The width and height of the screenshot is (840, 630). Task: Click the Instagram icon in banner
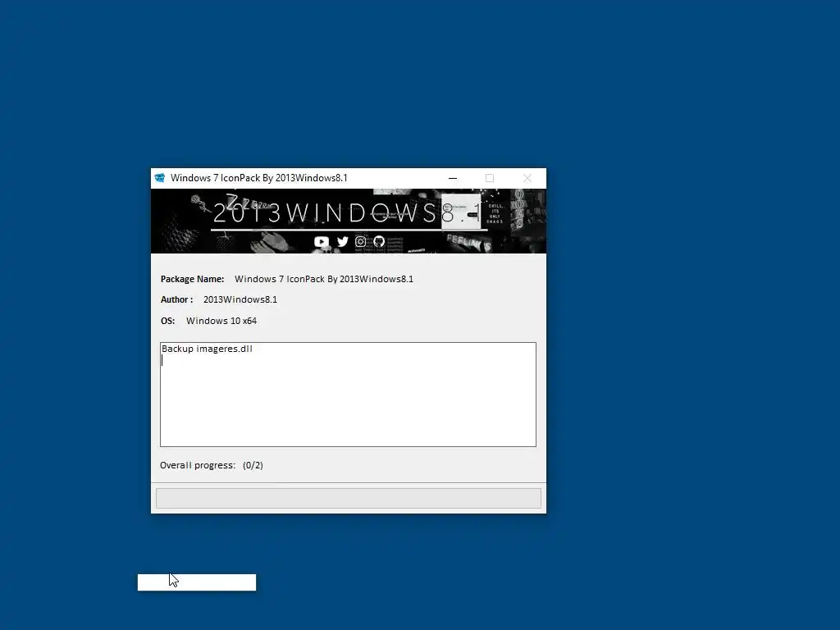361,242
